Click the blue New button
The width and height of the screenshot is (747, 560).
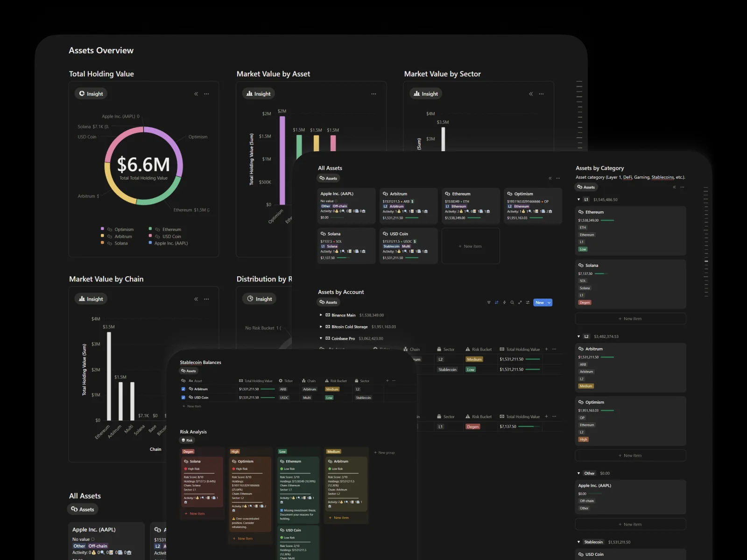point(539,302)
